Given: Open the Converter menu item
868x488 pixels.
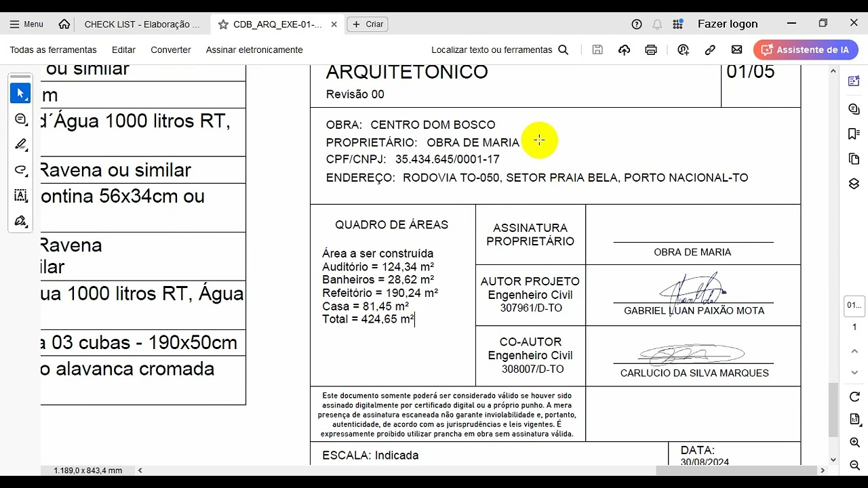Looking at the screenshot, I should pos(171,49).
